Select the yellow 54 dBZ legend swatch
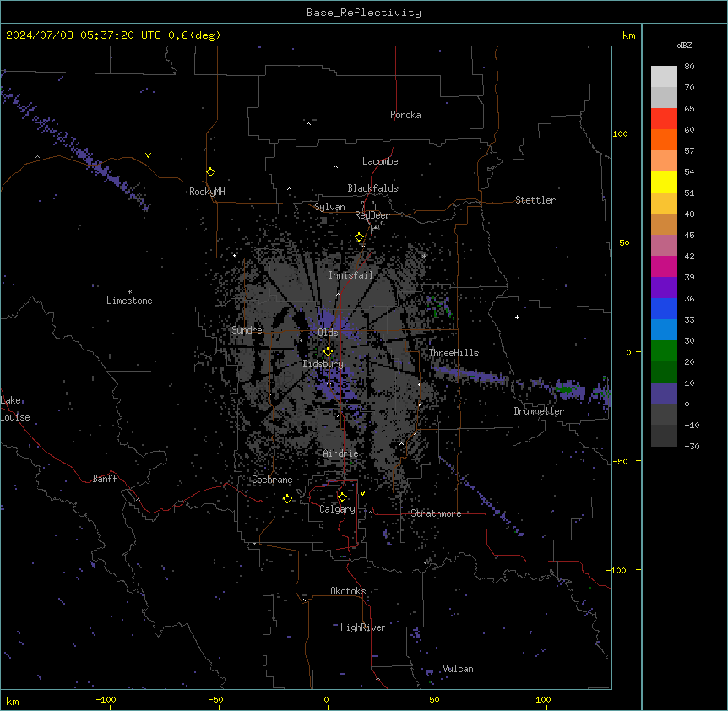Image resolution: width=728 pixels, height=711 pixels. (664, 182)
